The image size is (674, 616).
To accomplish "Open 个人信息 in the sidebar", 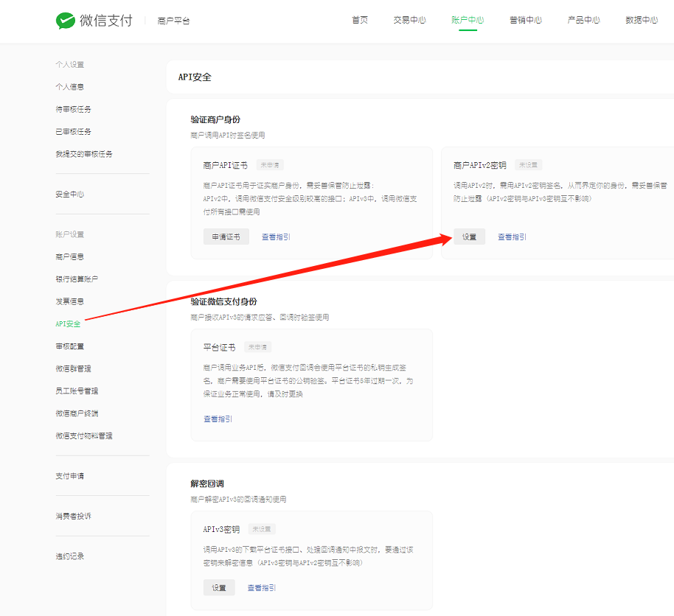I will pos(69,87).
